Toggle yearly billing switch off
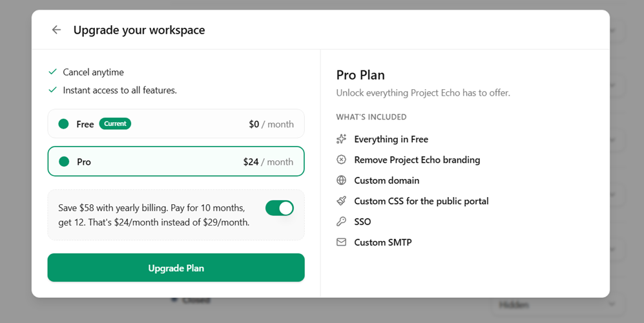 tap(279, 208)
